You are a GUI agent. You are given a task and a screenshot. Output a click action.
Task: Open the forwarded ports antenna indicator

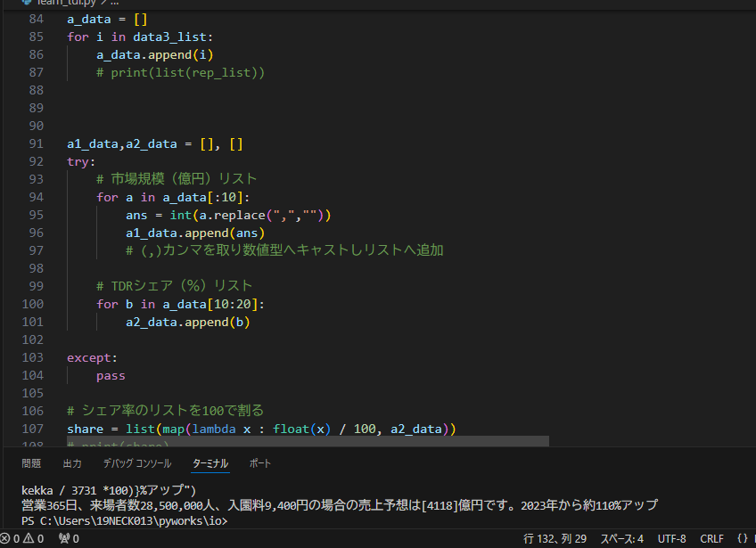(x=64, y=539)
